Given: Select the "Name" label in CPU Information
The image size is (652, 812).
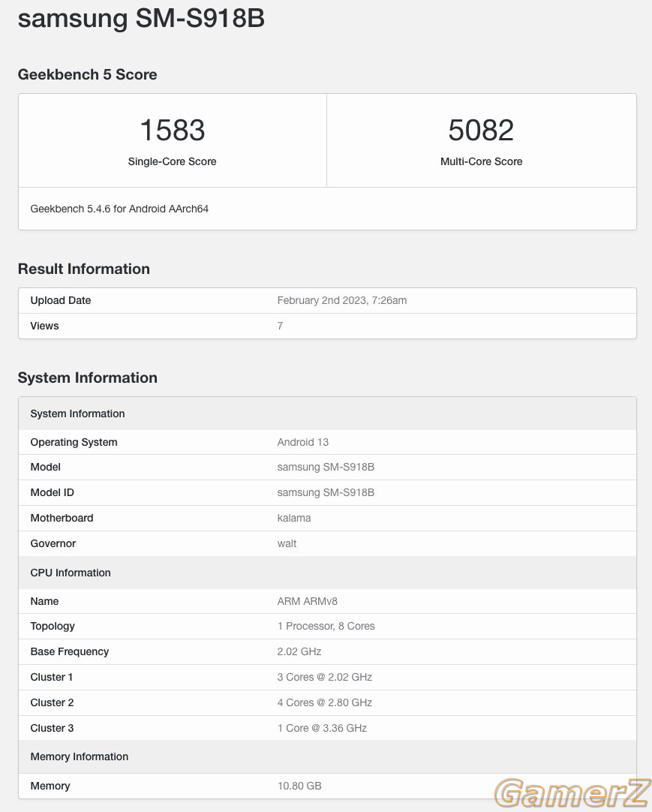Looking at the screenshot, I should coord(44,601).
